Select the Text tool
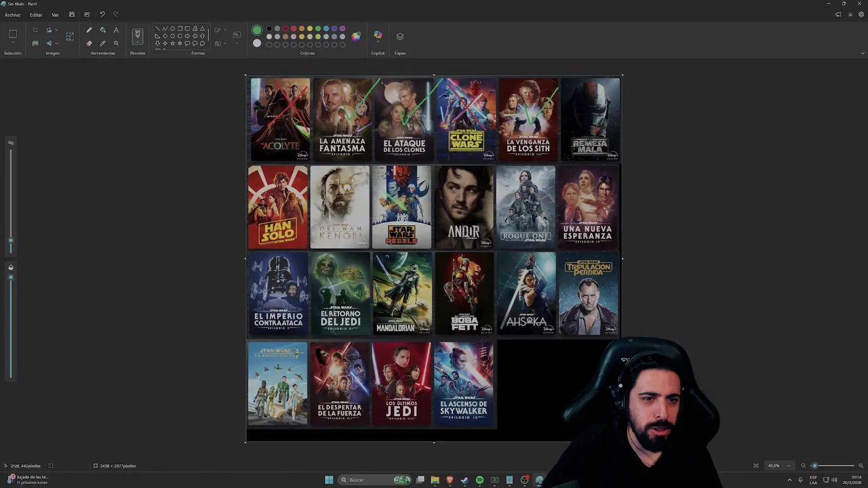Viewport: 868px width, 488px height. click(116, 30)
